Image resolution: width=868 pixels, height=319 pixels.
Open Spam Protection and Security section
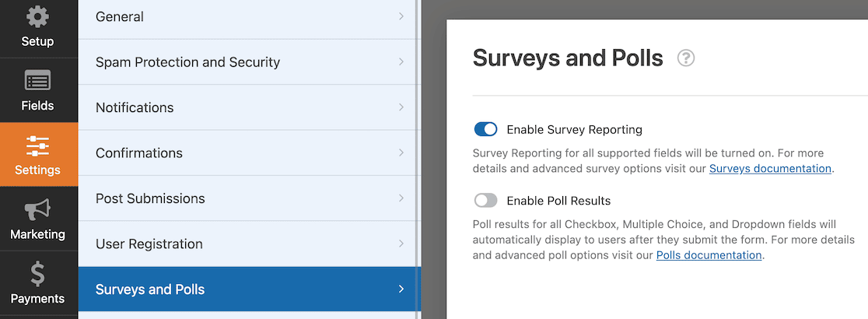click(247, 62)
